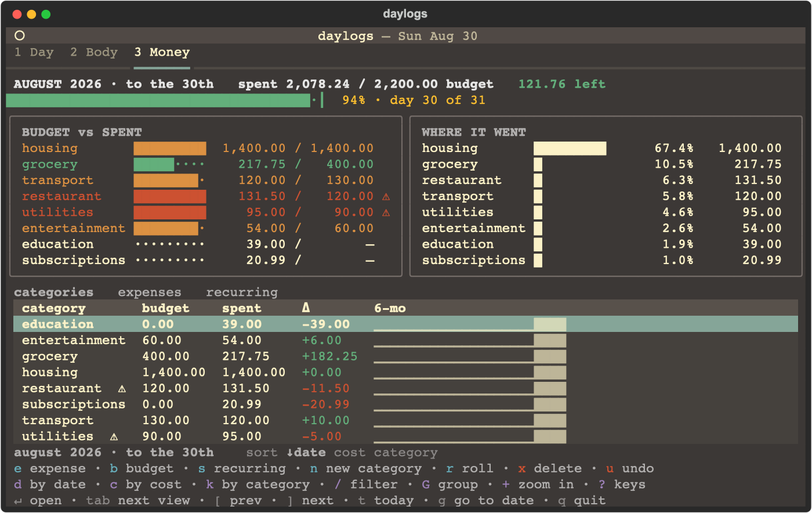
Task: Open the recurring sub-view
Action: tap(242, 292)
